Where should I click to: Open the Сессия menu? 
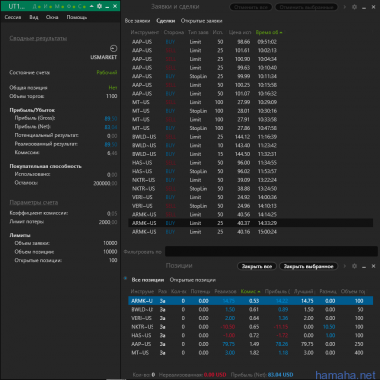[13, 17]
